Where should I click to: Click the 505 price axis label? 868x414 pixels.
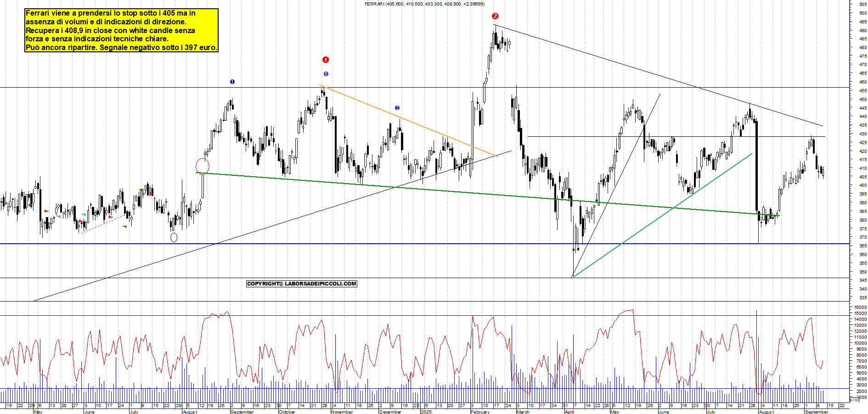(862, 4)
